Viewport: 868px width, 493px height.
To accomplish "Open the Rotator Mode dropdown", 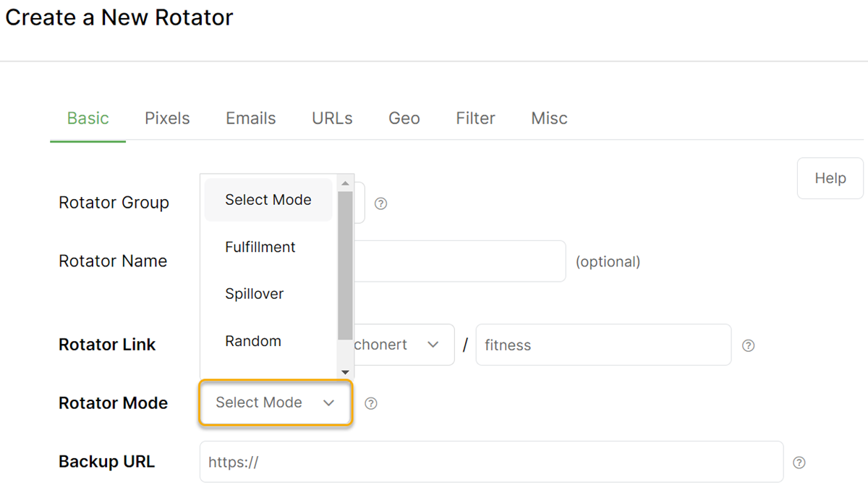I will pyautogui.click(x=276, y=403).
